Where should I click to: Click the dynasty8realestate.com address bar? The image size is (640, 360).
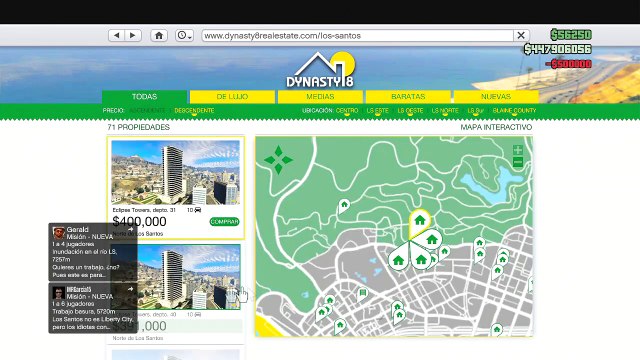[x=358, y=36]
